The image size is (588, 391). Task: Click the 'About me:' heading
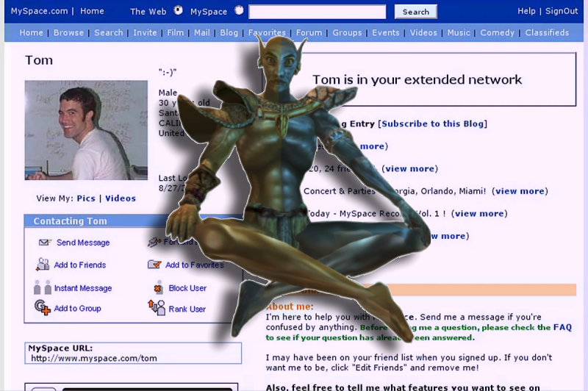pyautogui.click(x=290, y=306)
